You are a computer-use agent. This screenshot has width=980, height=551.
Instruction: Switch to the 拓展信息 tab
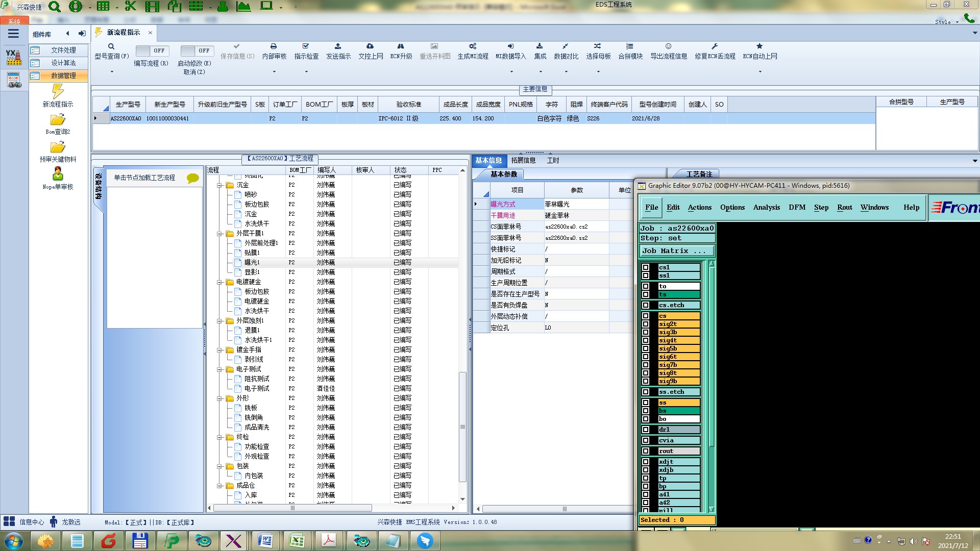pyautogui.click(x=523, y=160)
